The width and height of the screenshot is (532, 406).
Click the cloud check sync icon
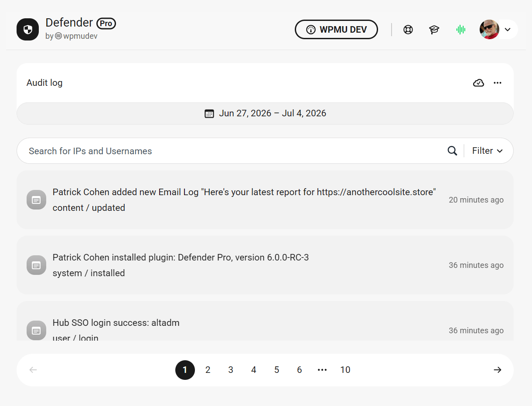478,83
